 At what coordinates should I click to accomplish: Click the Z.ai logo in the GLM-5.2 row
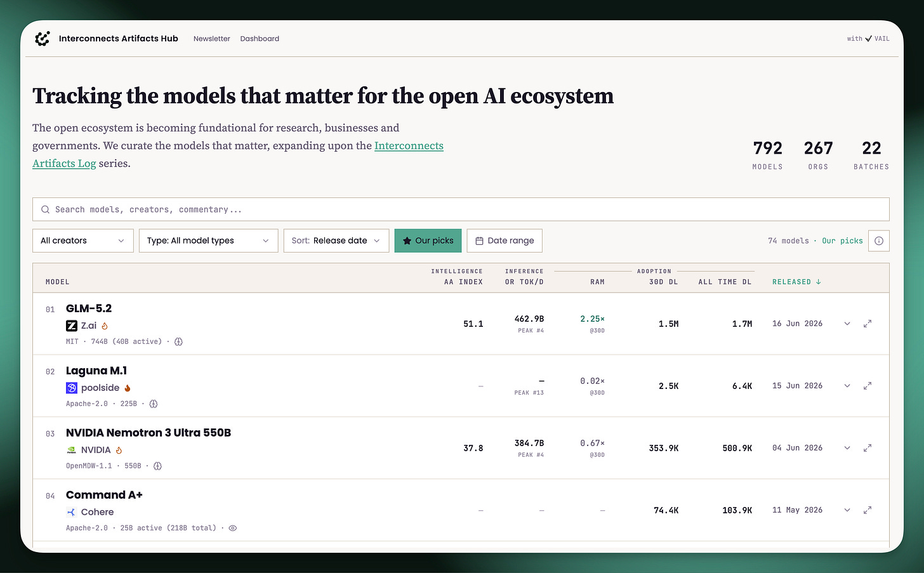72,326
